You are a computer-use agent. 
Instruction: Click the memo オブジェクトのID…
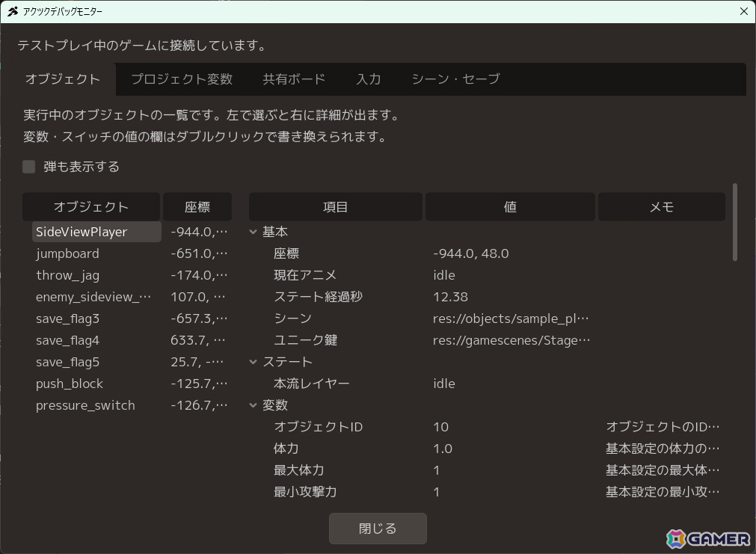663,427
